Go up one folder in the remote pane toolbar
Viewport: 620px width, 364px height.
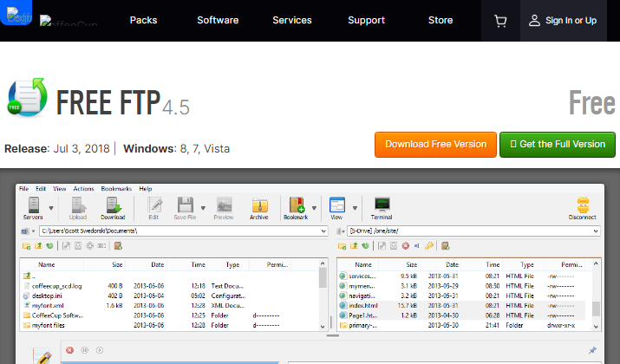click(x=354, y=246)
